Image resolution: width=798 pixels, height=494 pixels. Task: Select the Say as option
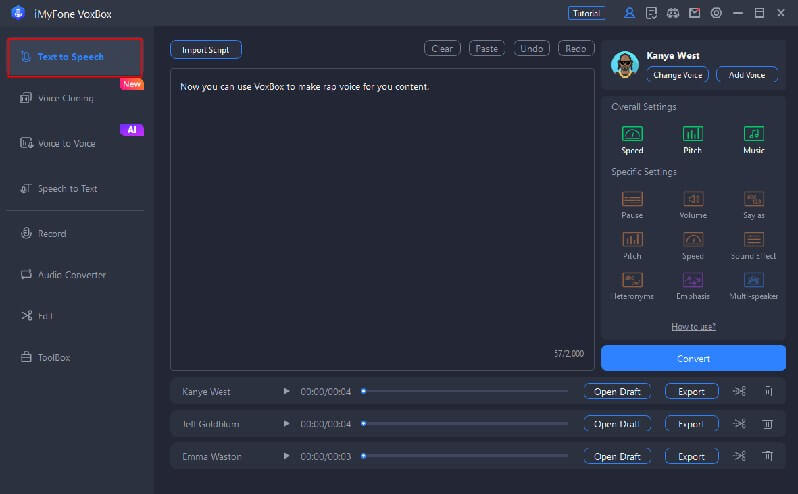tap(754, 205)
